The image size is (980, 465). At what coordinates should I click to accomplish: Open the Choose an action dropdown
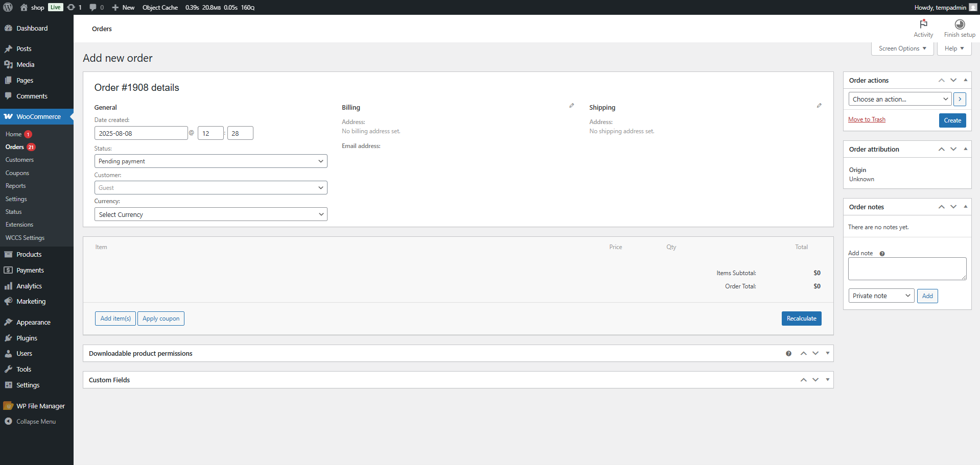pos(899,99)
